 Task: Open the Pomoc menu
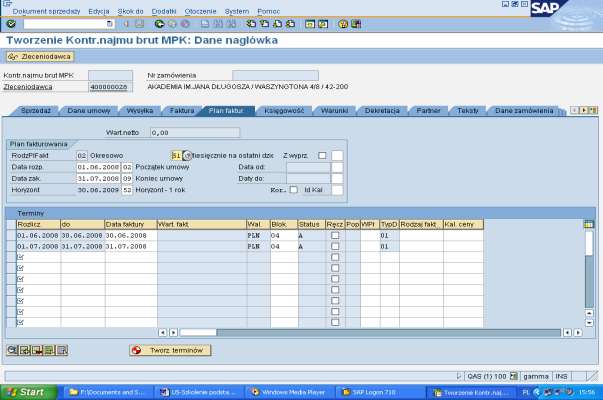[268, 11]
